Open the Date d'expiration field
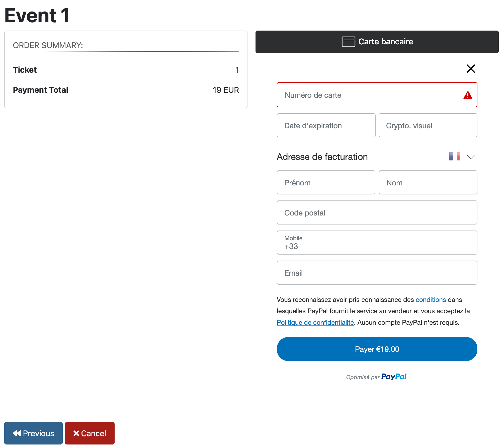504x448 pixels. point(326,125)
